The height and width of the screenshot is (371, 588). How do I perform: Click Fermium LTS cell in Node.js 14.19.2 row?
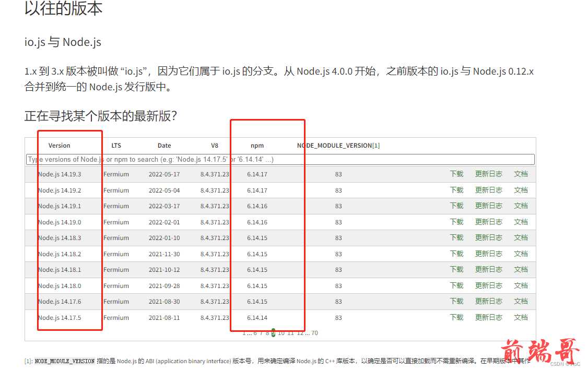point(116,190)
